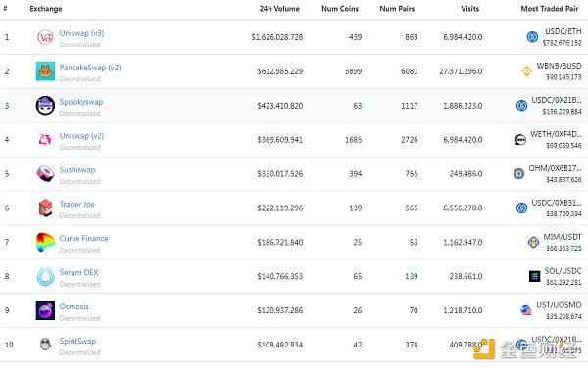Sort by the Num Coins column header
This screenshot has width=588, height=370.
coord(340,9)
